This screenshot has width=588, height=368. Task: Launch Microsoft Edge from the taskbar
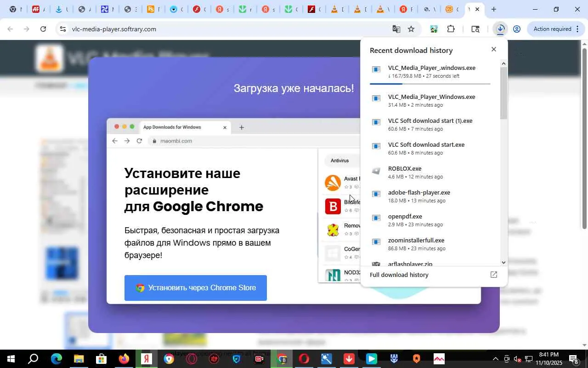[x=56, y=359]
